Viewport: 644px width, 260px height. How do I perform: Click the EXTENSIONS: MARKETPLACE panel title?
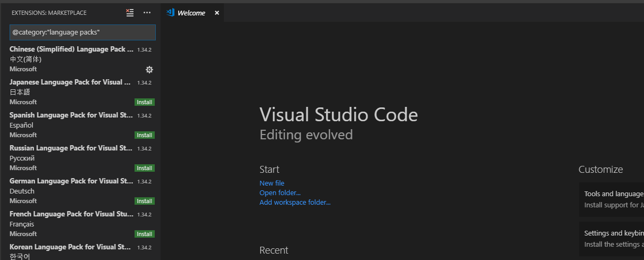click(49, 13)
